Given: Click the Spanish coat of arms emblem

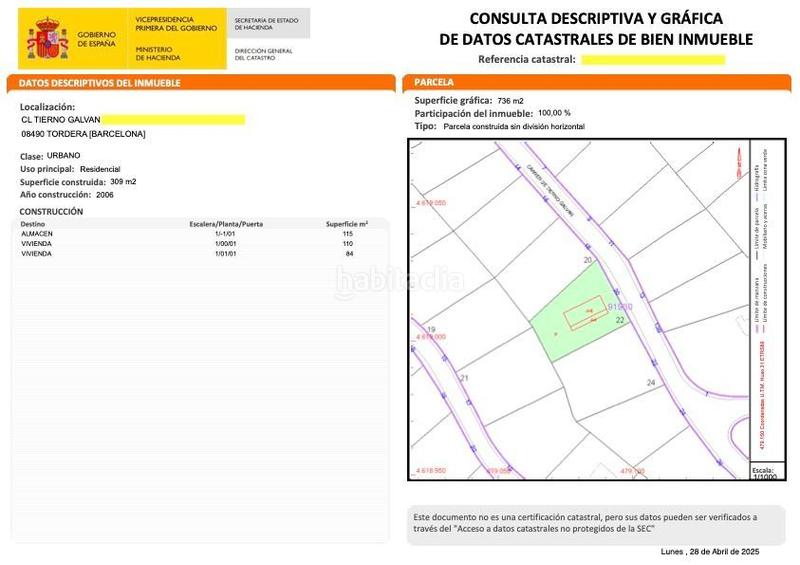Looking at the screenshot, I should click(x=45, y=38).
